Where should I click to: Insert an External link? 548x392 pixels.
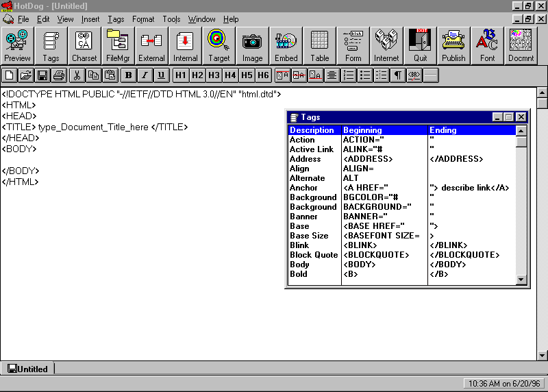coord(151,46)
